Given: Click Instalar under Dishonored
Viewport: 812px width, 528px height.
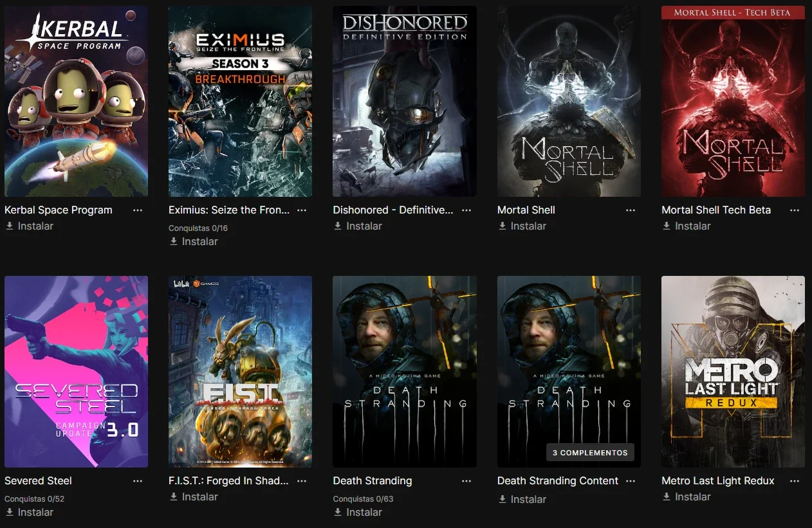Looking at the screenshot, I should [358, 226].
